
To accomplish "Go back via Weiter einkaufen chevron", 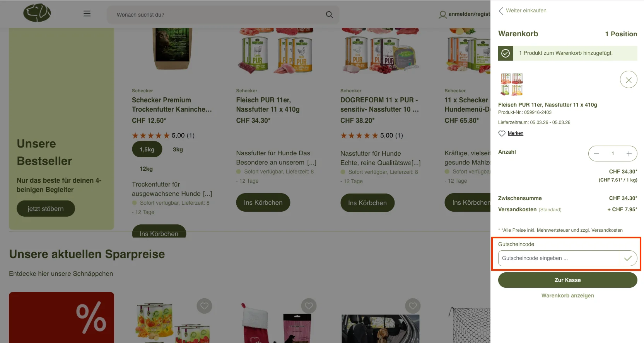I will point(501,11).
